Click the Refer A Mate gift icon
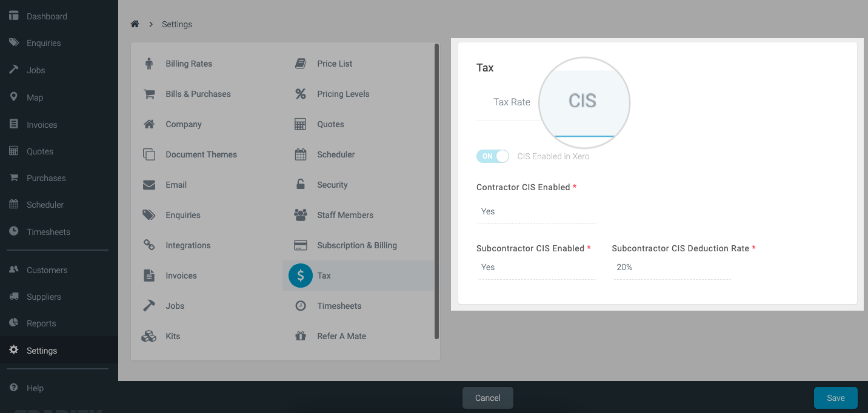Screen dimensions: 868x413 tap(301, 336)
